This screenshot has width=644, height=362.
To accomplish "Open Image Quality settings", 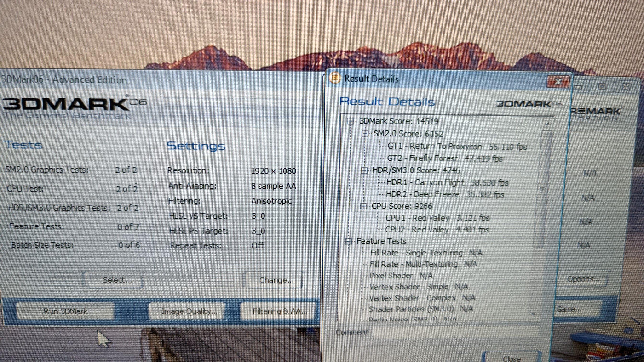I will [189, 311].
